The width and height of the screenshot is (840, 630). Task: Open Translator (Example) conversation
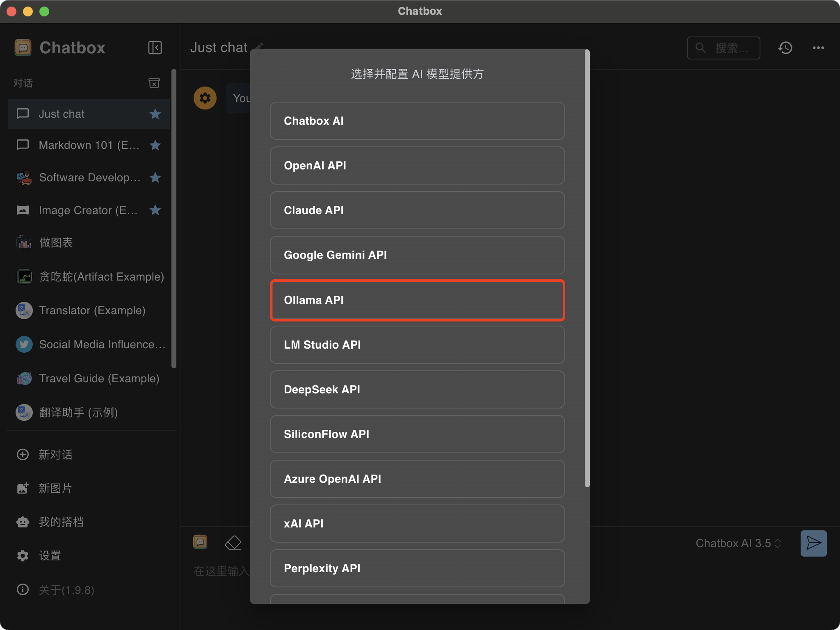point(92,310)
